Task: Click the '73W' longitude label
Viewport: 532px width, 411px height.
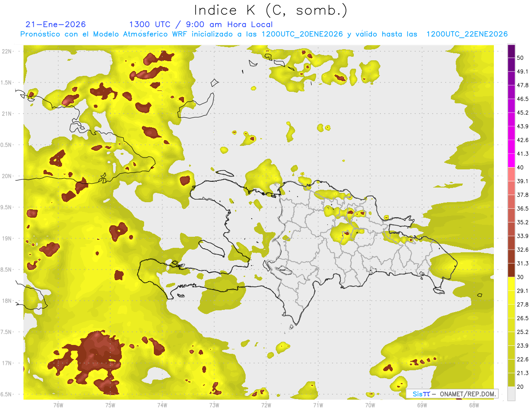Action: (214, 405)
